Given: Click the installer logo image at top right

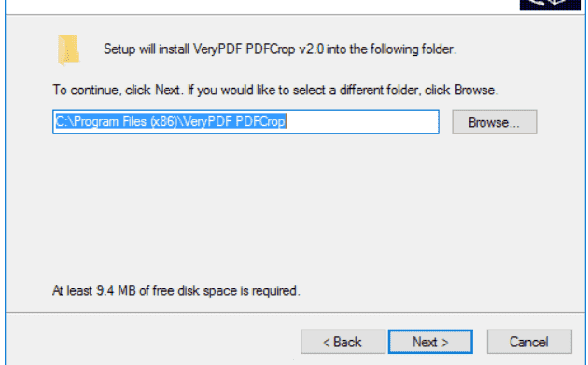Looking at the screenshot, I should click(550, 5).
